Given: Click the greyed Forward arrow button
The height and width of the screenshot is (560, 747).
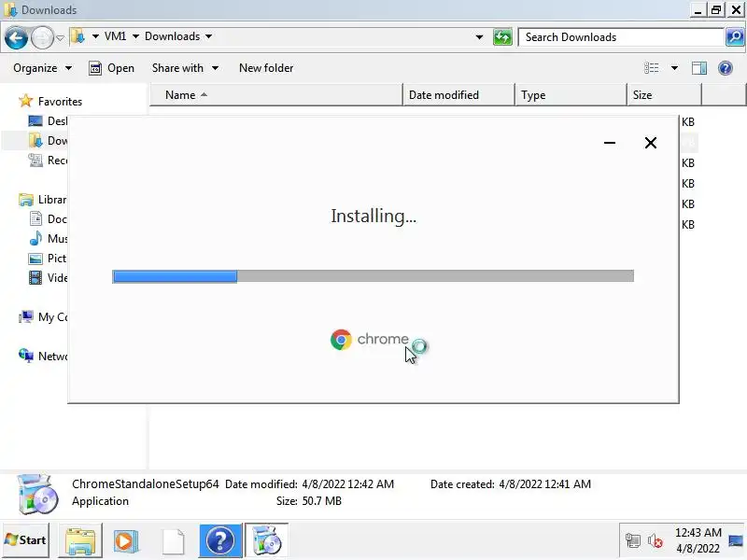Looking at the screenshot, I should [x=42, y=37].
